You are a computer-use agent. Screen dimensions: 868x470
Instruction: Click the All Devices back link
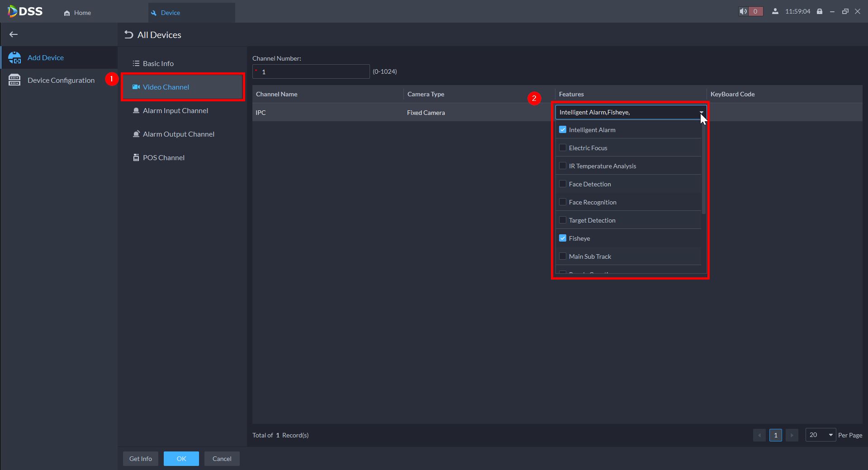point(153,35)
